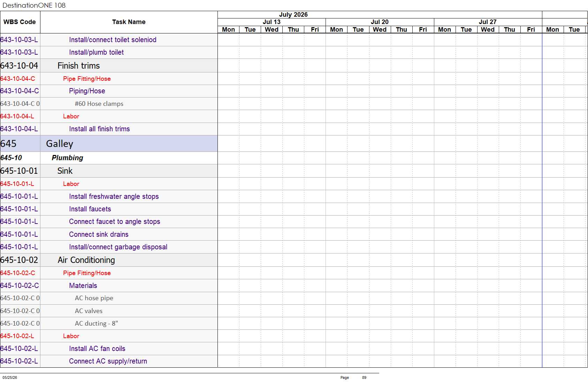Select the 'Connect faucet to angle stops' task
This screenshot has height=382, width=588.
[x=114, y=221]
